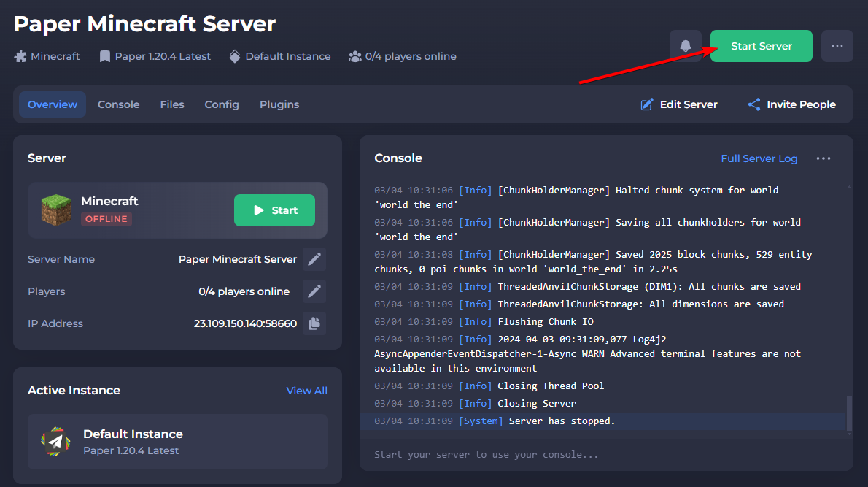The width and height of the screenshot is (868, 487).
Task: Open the Console panel ellipsis menu
Action: coord(823,158)
